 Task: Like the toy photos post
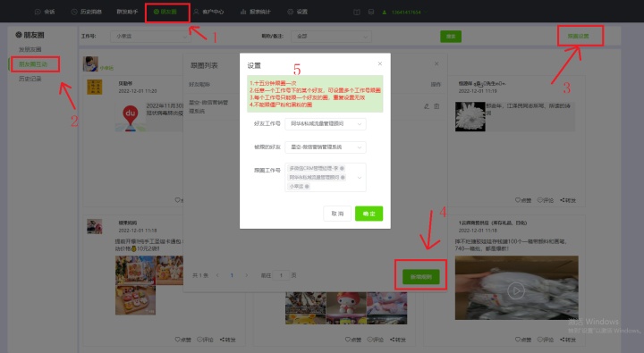click(353, 340)
